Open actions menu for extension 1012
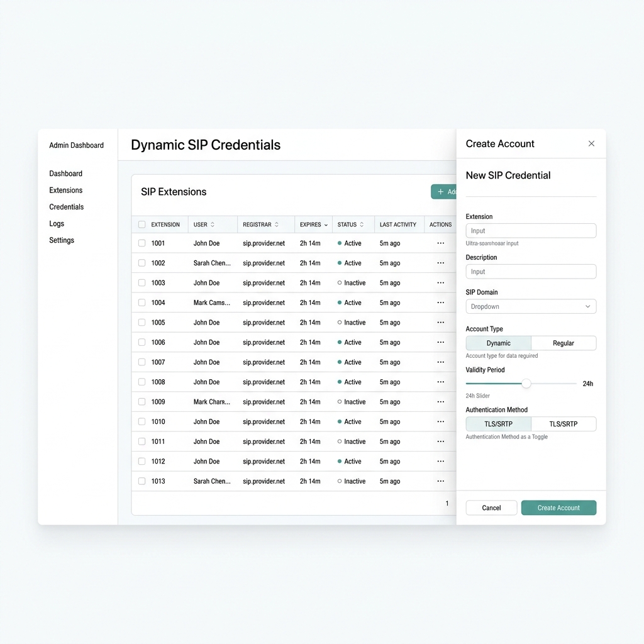 point(440,461)
